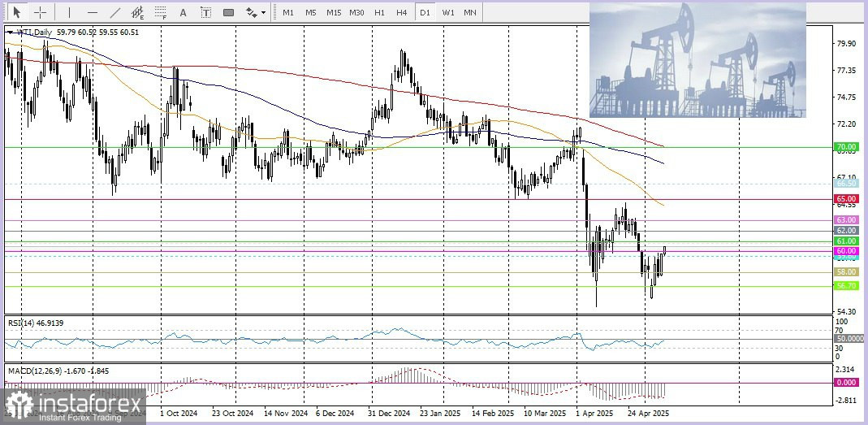Click the WTI,Daily chart title text

pos(34,33)
